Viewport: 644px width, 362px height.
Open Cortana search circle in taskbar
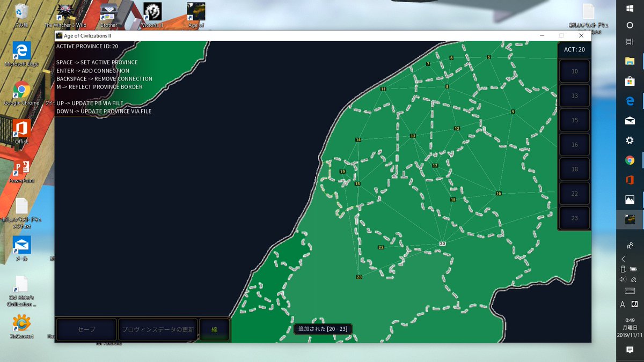630,25
